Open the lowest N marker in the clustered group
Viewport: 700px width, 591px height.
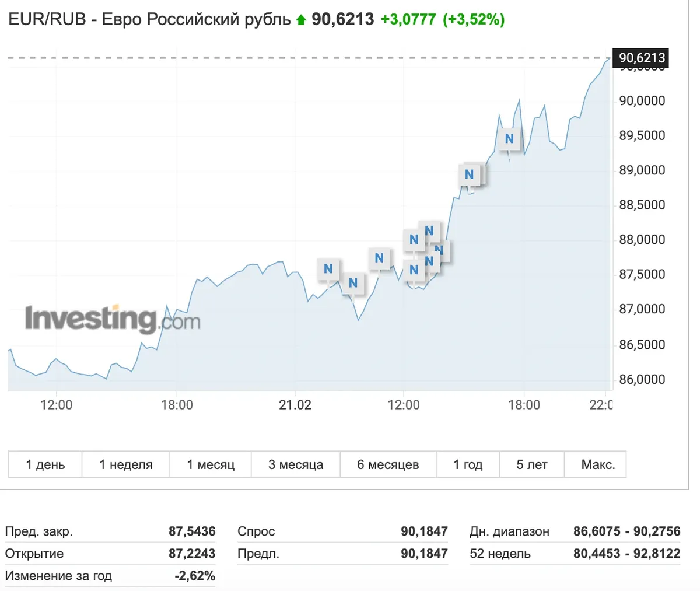414,270
